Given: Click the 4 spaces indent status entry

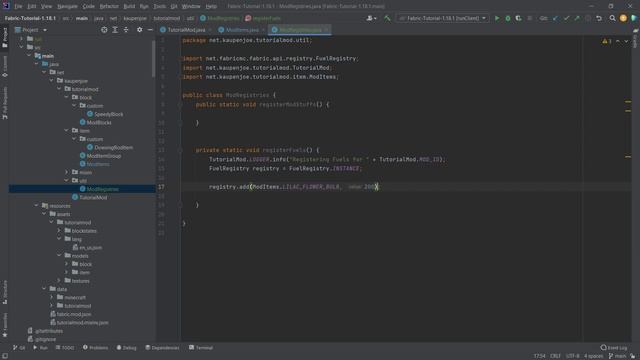Looking at the screenshot, I should tap(593, 356).
